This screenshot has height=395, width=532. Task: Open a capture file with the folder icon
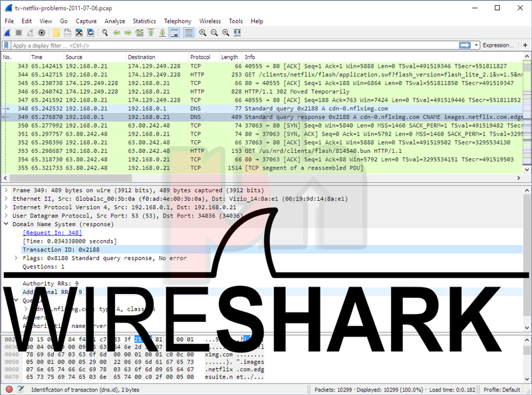coord(56,33)
